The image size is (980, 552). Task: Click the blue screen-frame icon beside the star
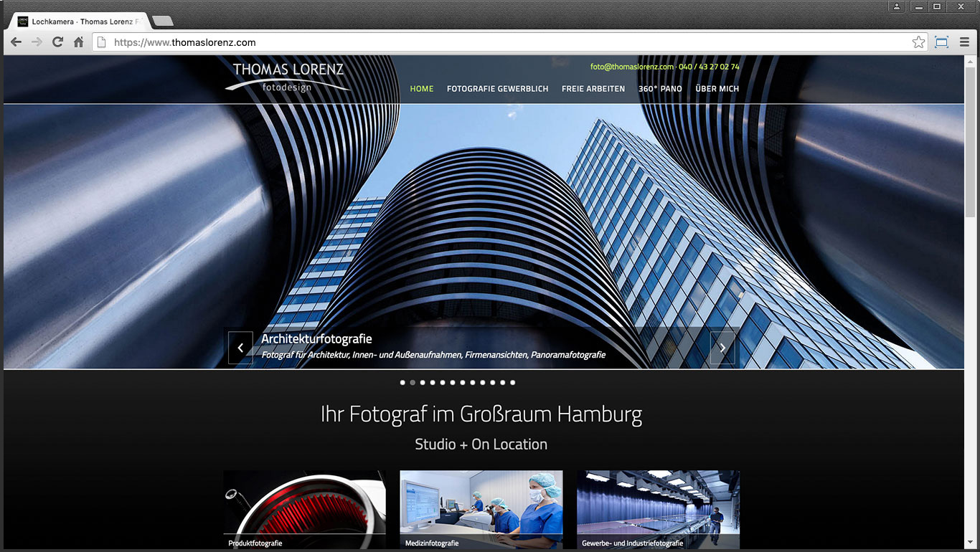[941, 42]
